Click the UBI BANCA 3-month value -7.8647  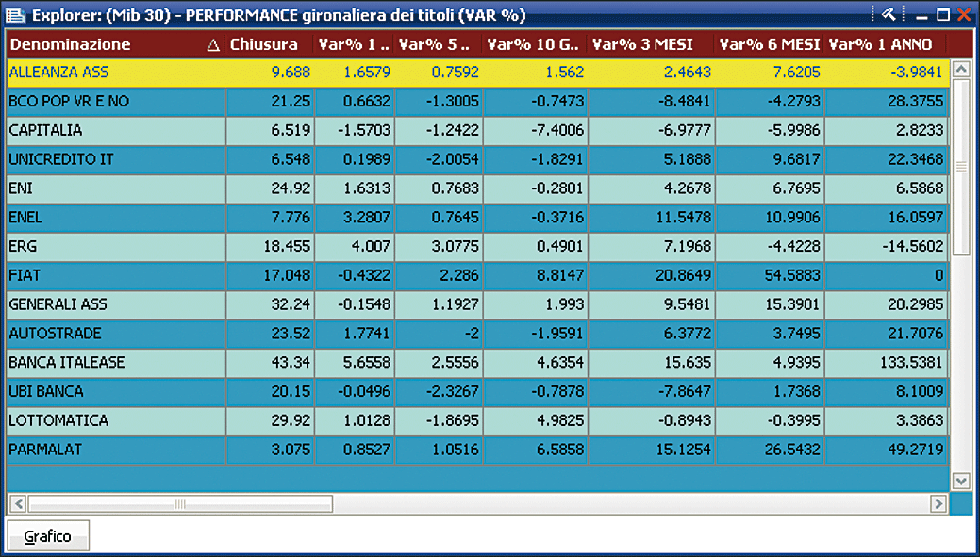pos(683,391)
